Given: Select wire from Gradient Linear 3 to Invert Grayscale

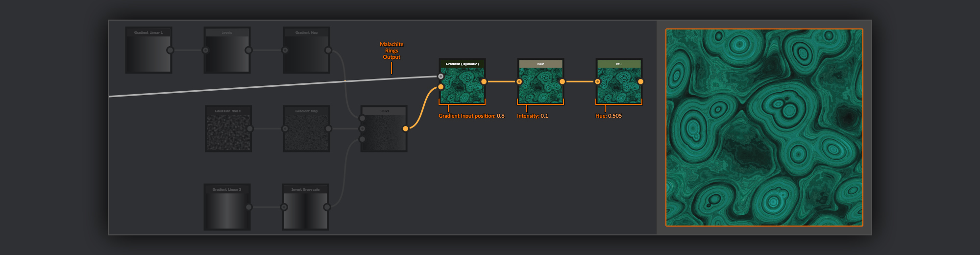Looking at the screenshot, I should point(266,207).
